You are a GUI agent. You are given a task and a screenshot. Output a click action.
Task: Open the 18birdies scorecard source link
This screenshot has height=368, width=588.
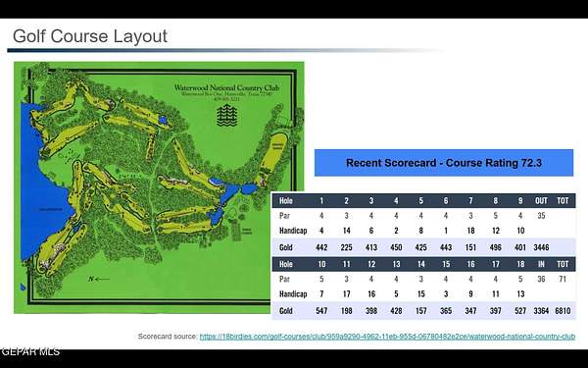pos(387,336)
